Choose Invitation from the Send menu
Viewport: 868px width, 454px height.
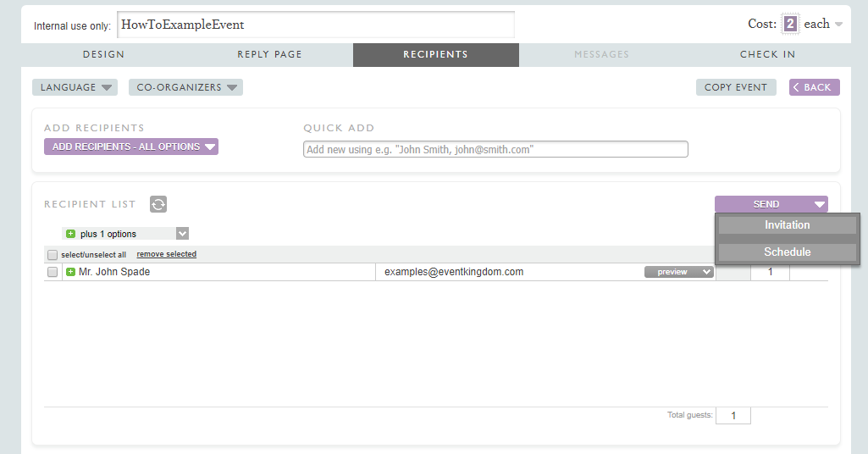787,225
